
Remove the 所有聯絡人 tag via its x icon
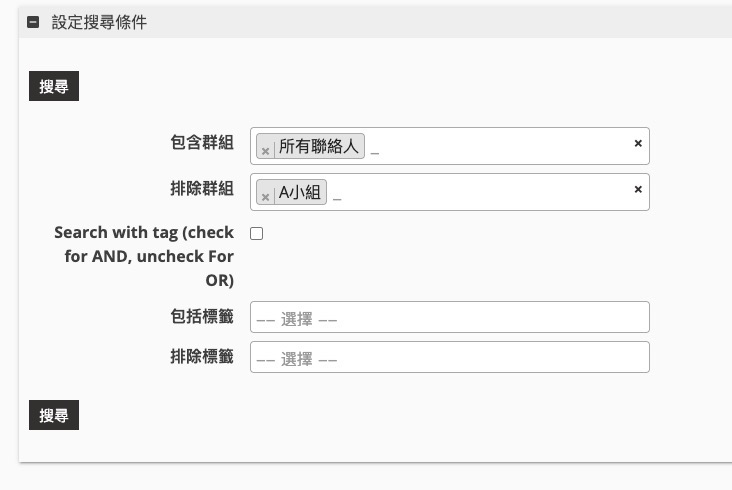265,151
